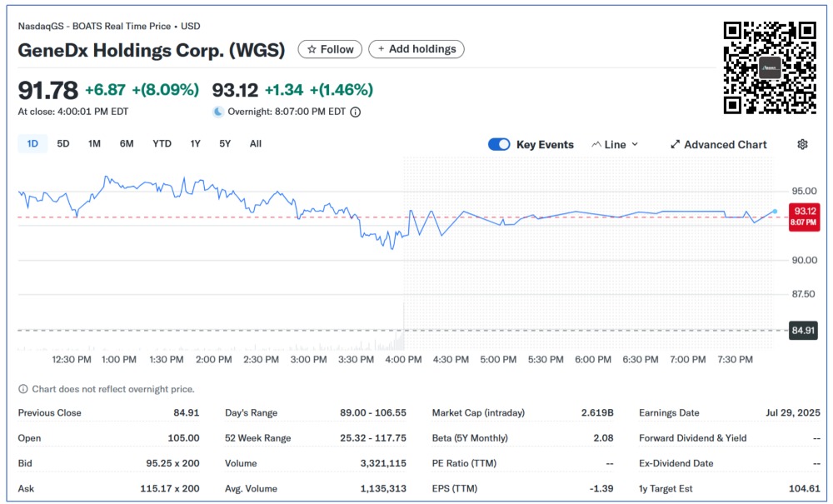The image size is (833, 504).
Task: Select the 1M time range tab
Action: (x=94, y=144)
